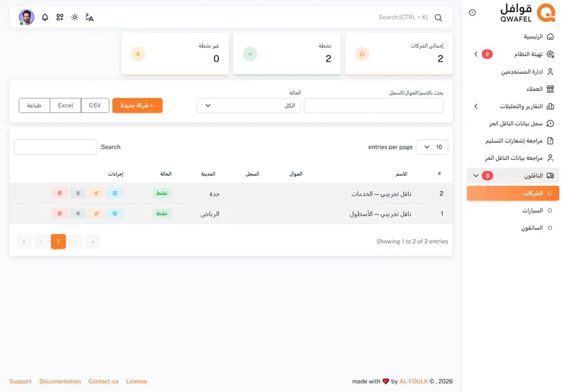Open the entries per page dropdown

pos(432,147)
